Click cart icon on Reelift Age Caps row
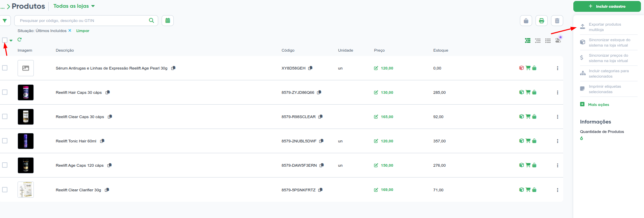 click(528, 165)
